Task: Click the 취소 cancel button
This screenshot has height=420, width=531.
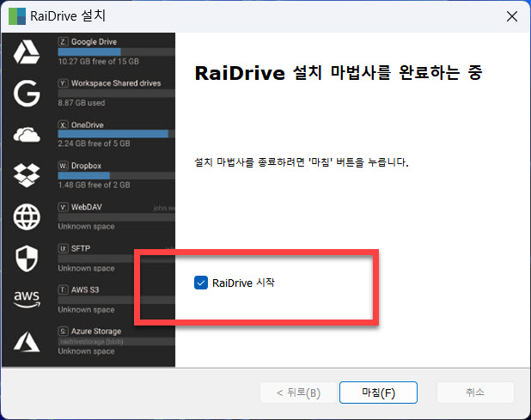Action: point(475,393)
